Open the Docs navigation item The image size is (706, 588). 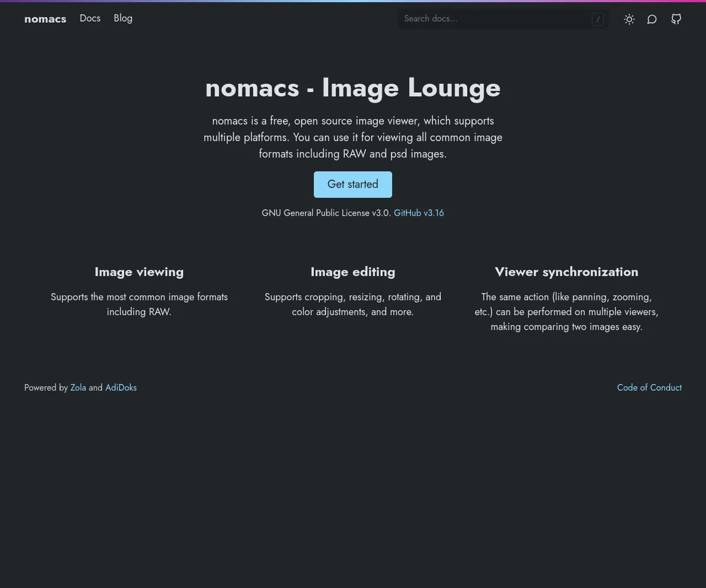coord(90,18)
